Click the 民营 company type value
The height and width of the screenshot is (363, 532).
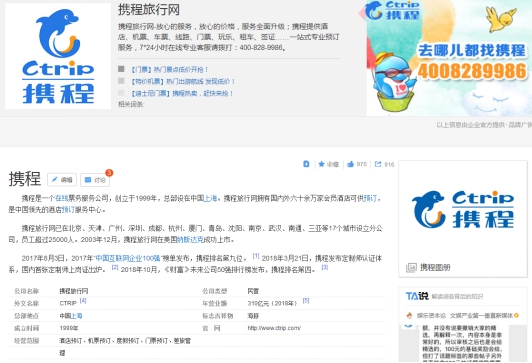253,291
